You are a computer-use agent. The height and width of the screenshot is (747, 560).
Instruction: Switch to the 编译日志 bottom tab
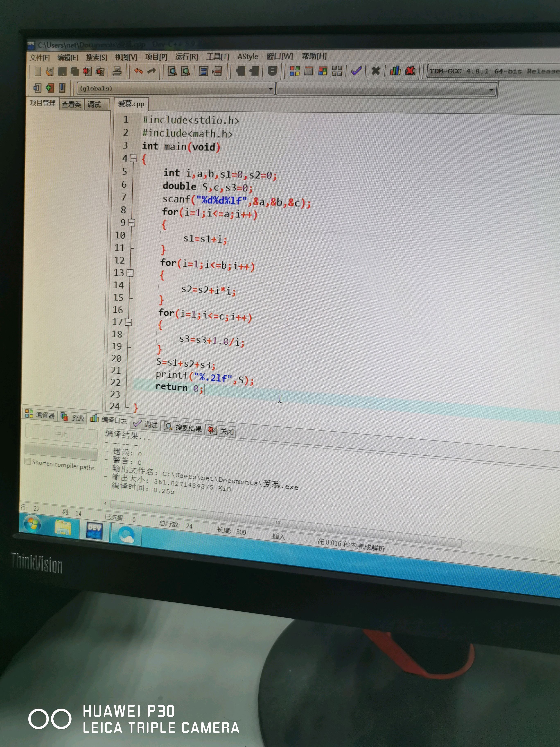(109, 419)
